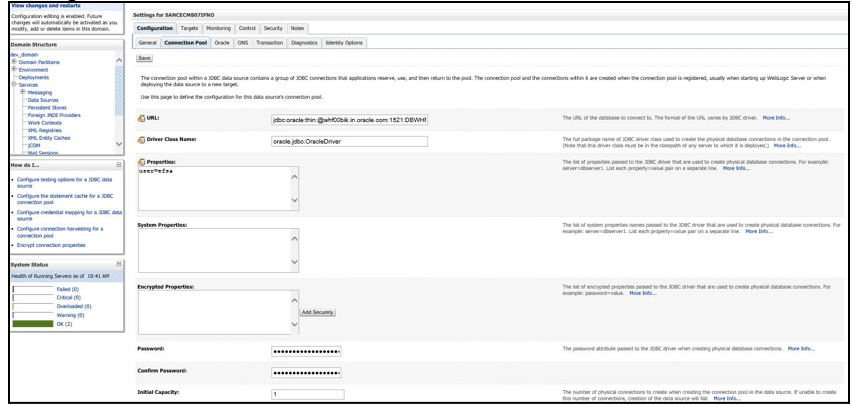Click Domain Structure scroll-down arrow
Image resolution: width=852 pixels, height=406 pixels.
[119, 144]
